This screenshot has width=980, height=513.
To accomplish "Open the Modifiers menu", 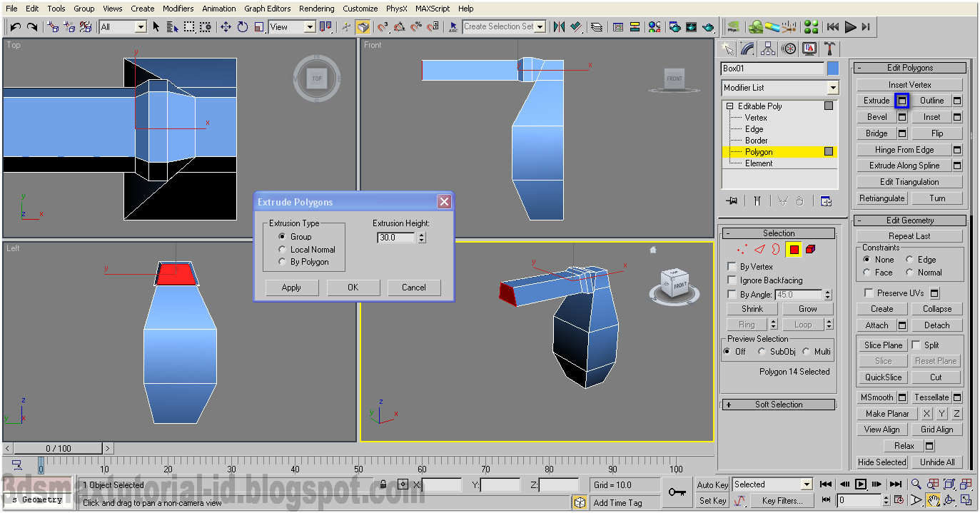I will click(x=178, y=8).
